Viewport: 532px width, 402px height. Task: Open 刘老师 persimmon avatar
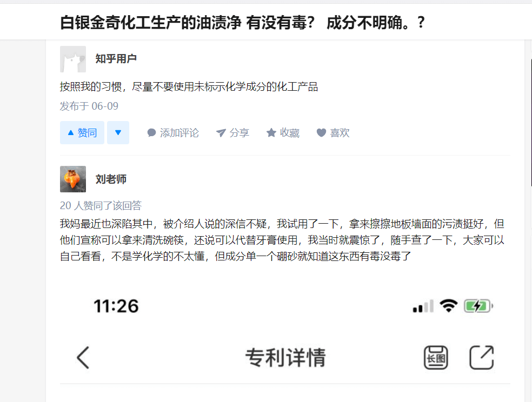point(73,179)
